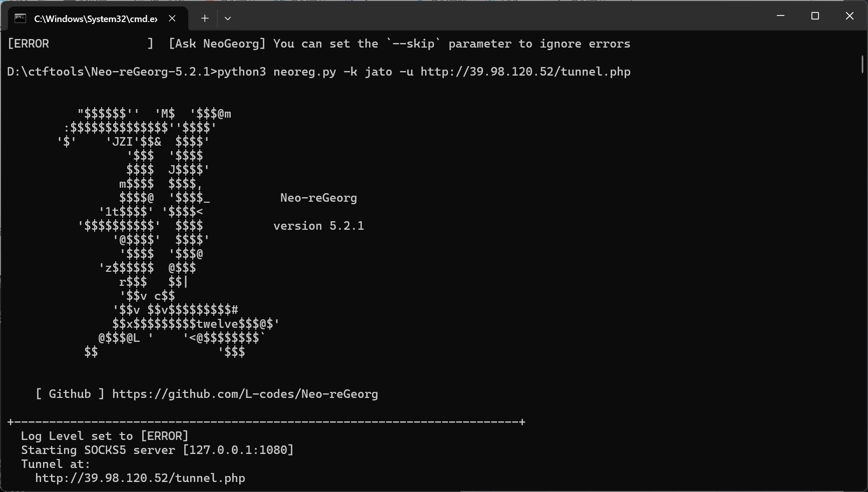Click the '--skip' parameter text
The width and height of the screenshot is (868, 492).
(x=413, y=44)
